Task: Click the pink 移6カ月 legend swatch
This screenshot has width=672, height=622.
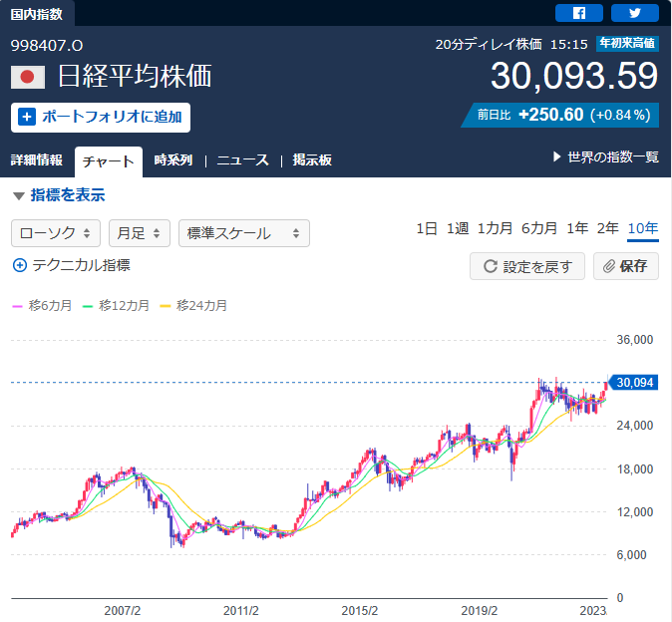Action: click(x=17, y=306)
